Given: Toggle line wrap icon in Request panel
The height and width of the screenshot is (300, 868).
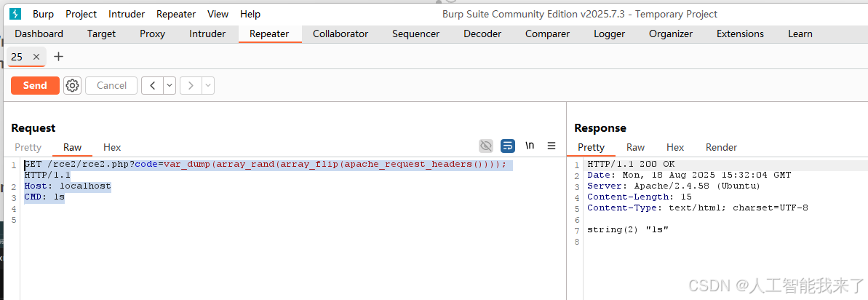Looking at the screenshot, I should (x=508, y=146).
